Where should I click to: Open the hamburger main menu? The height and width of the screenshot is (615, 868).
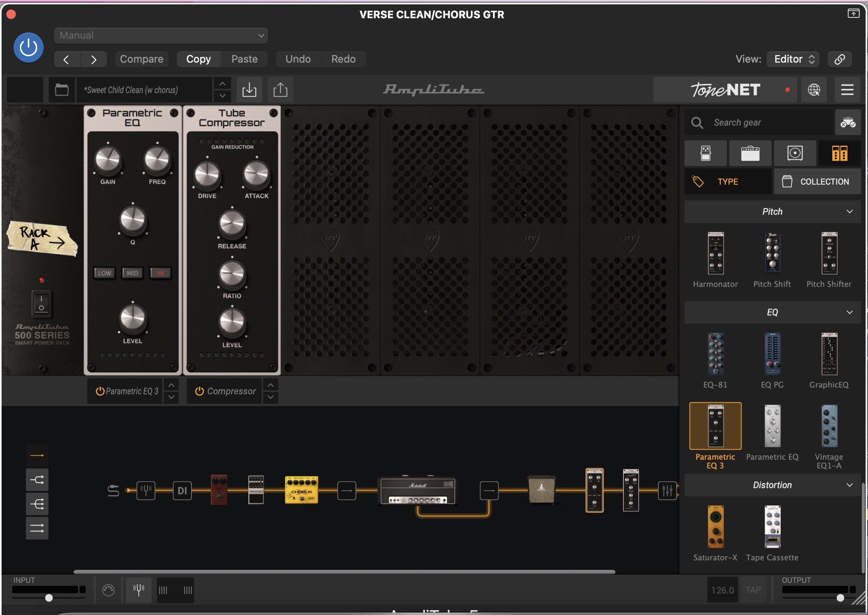pyautogui.click(x=847, y=90)
